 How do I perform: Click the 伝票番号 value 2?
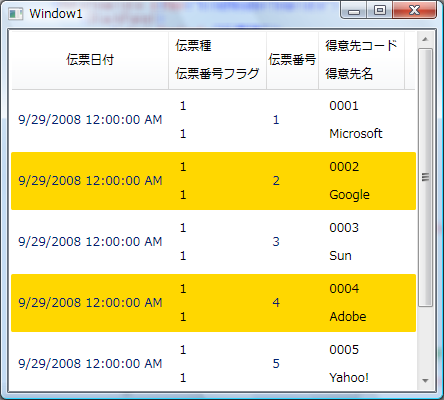tap(276, 181)
